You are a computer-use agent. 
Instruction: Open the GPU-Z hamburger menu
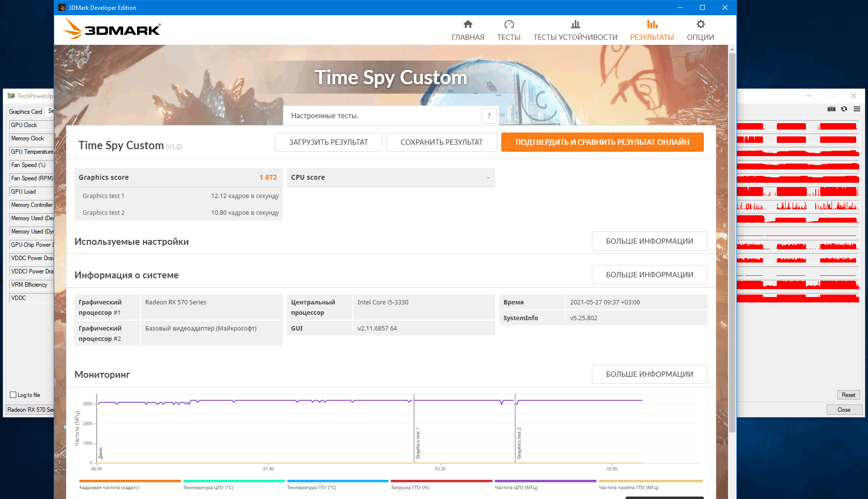pos(857,109)
